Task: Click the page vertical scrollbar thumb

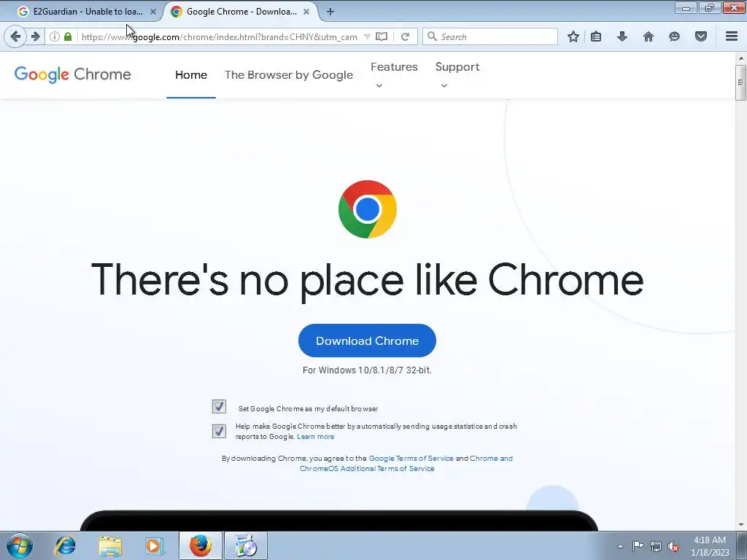Action: [x=740, y=82]
